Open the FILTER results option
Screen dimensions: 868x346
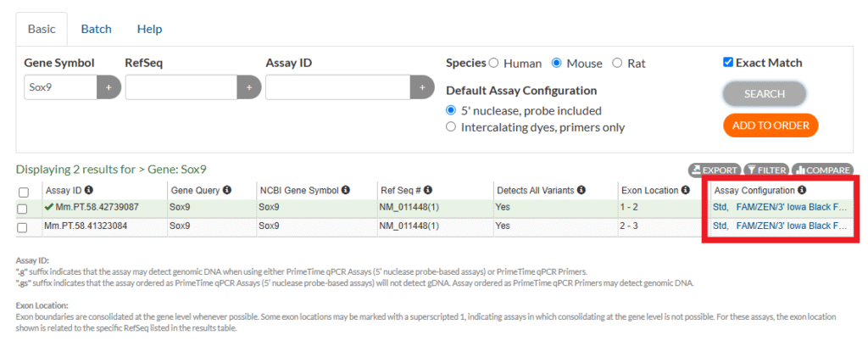point(765,170)
